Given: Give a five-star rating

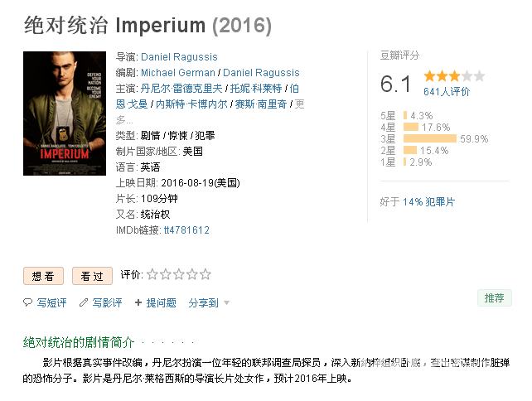Looking at the screenshot, I should coord(206,274).
